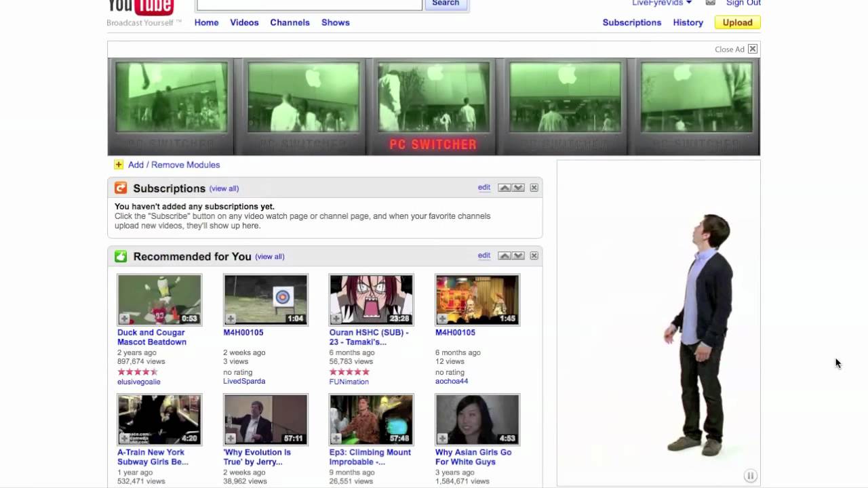This screenshot has height=488, width=868.
Task: Click inside the search text field
Action: point(309,3)
